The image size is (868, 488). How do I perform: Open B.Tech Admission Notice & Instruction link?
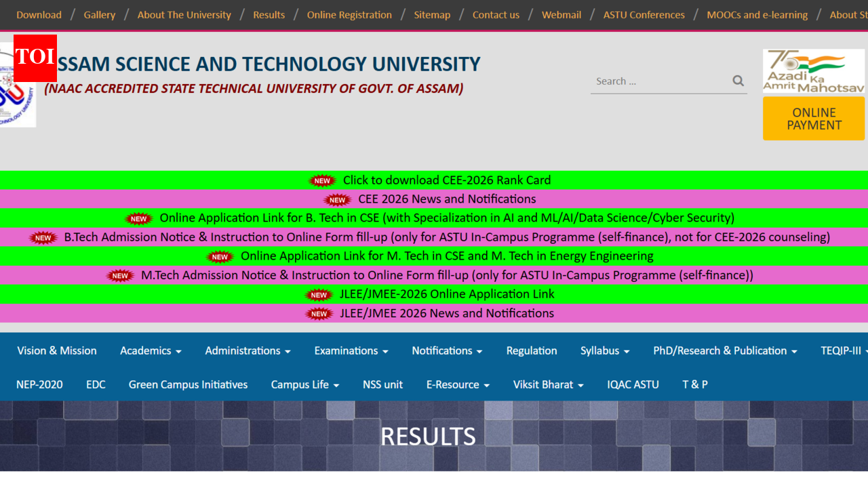(x=447, y=237)
